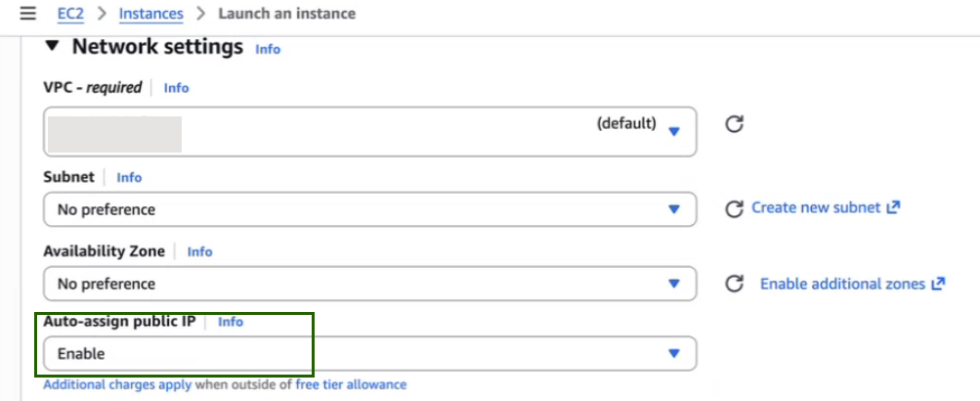This screenshot has width=980, height=401.
Task: Click external link icon beside Create new subnet
Action: point(892,208)
